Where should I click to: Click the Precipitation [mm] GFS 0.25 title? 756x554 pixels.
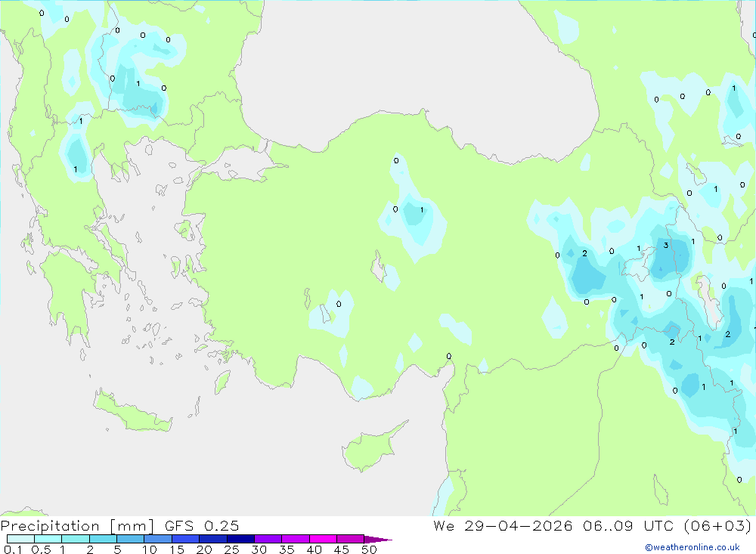119,525
